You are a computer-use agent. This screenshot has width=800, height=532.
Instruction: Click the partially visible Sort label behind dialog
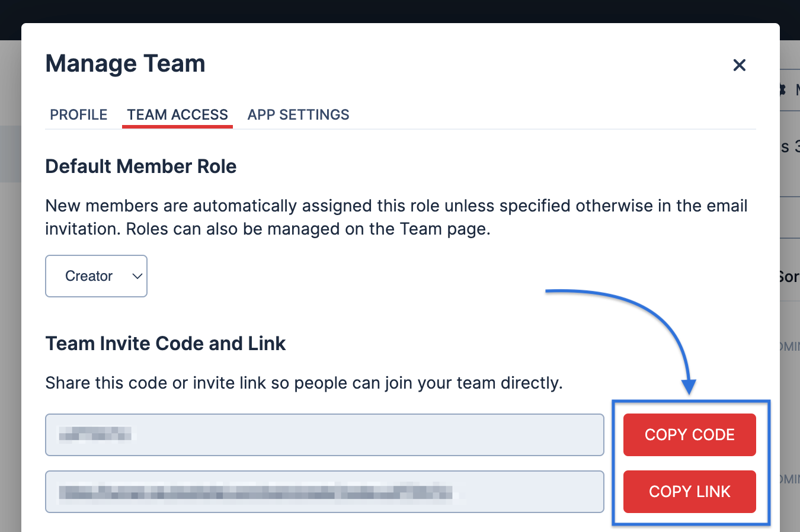click(789, 277)
